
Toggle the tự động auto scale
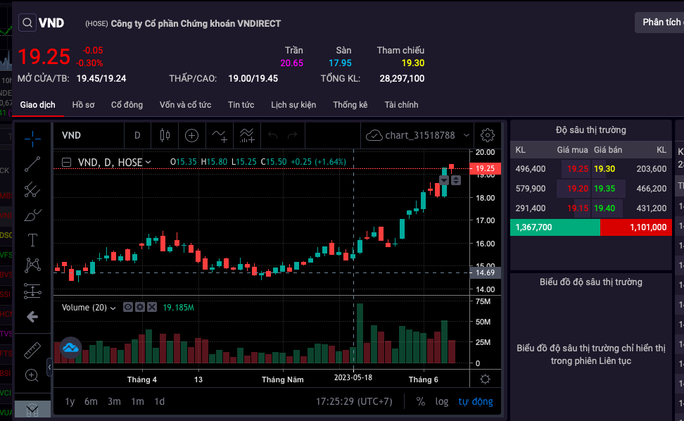(475, 401)
